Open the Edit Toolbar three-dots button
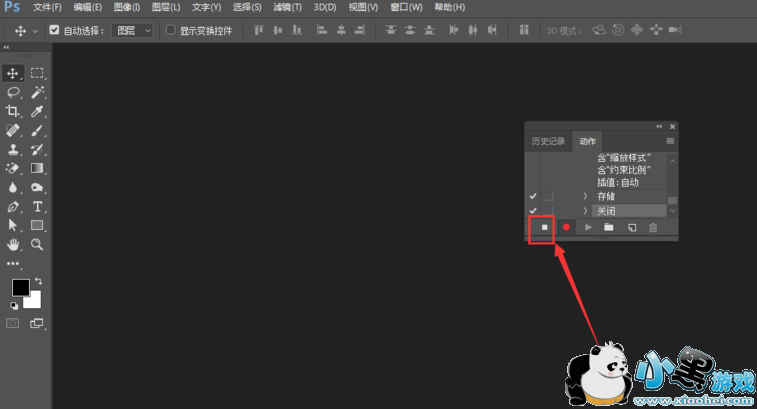This screenshot has width=757, height=409. tap(13, 264)
